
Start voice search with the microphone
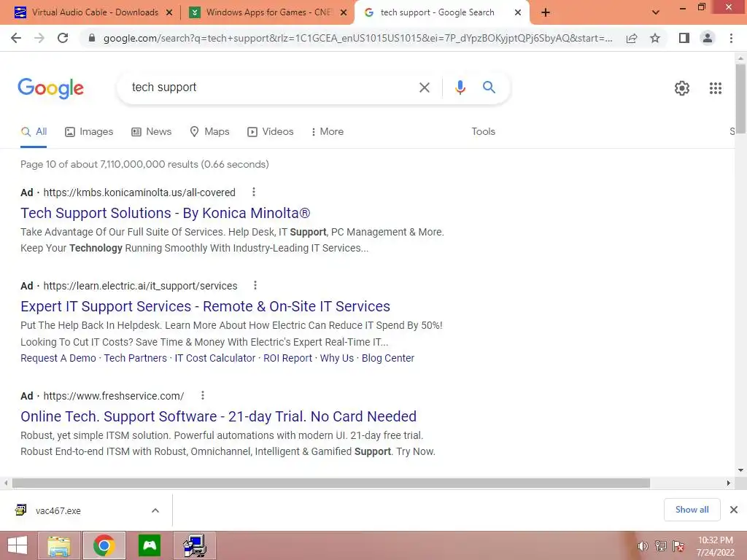point(460,87)
